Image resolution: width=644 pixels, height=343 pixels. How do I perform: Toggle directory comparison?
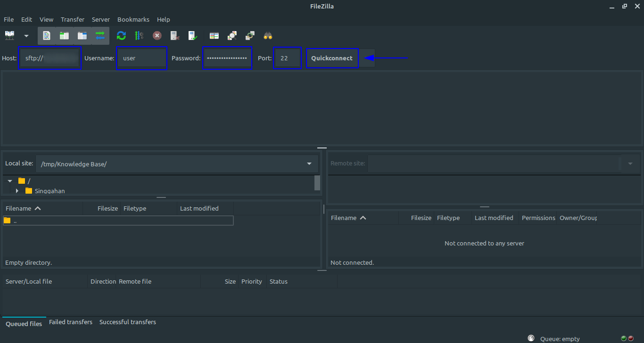tap(232, 36)
